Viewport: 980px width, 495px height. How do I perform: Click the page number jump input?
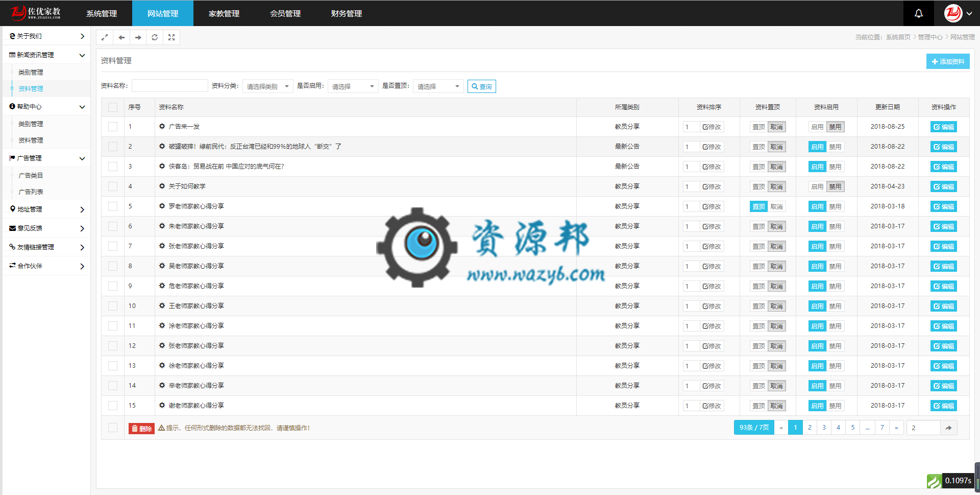click(923, 428)
